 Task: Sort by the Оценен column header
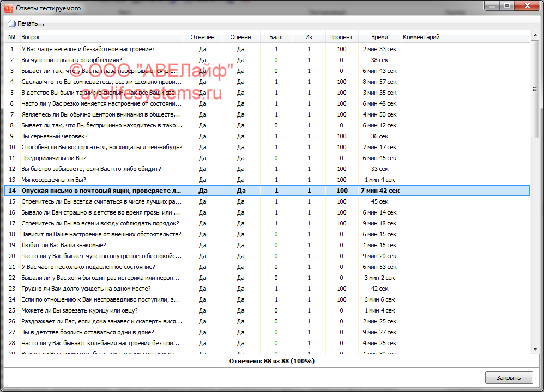tap(240, 37)
